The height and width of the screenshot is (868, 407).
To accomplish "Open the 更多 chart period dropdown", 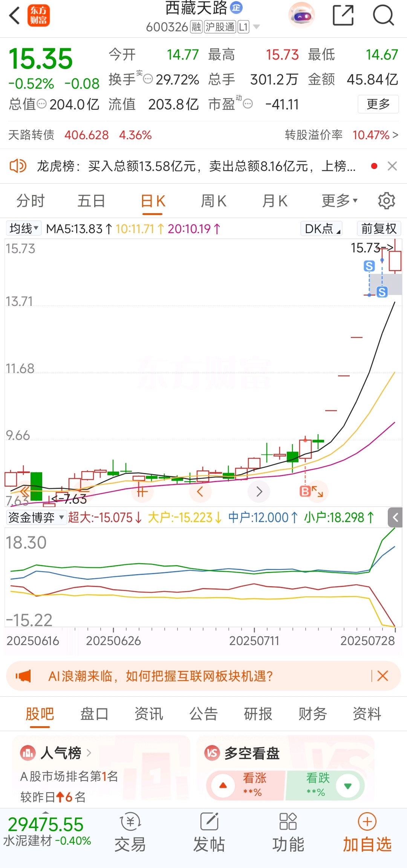I will pos(339,201).
